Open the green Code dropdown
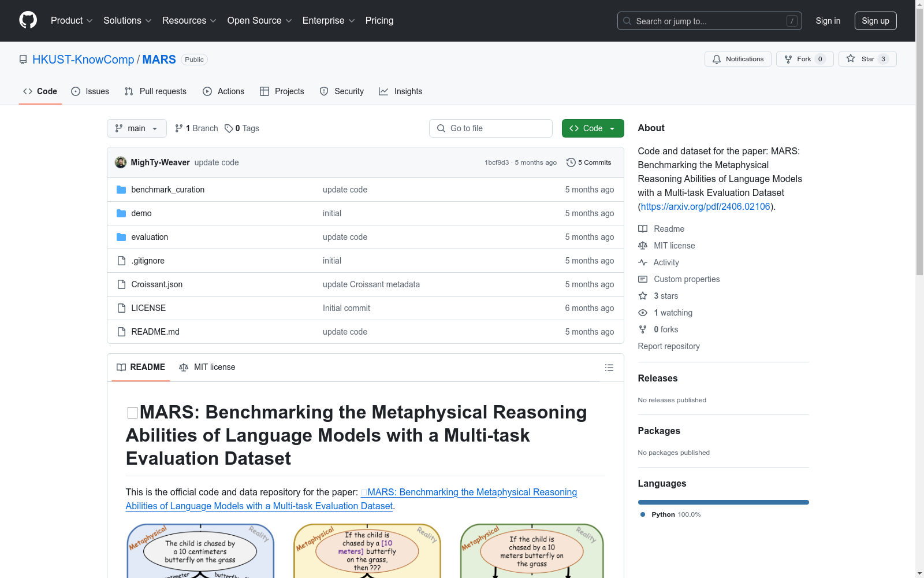The height and width of the screenshot is (578, 924). click(593, 128)
